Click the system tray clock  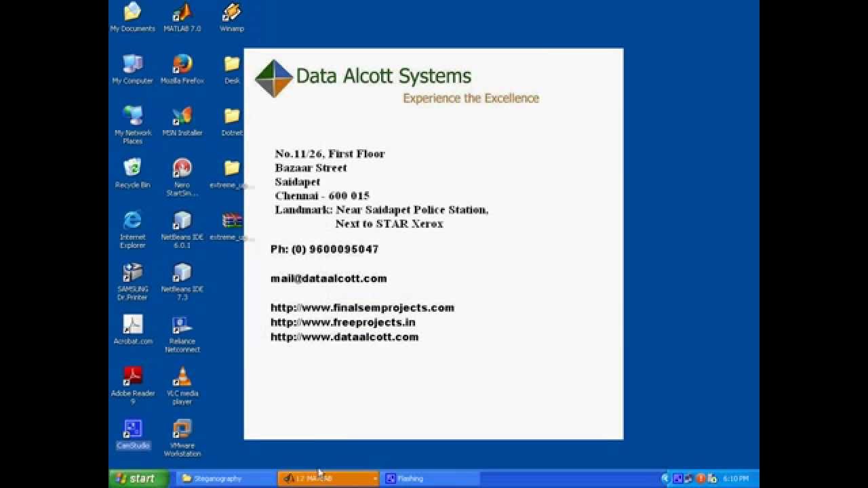pos(736,479)
